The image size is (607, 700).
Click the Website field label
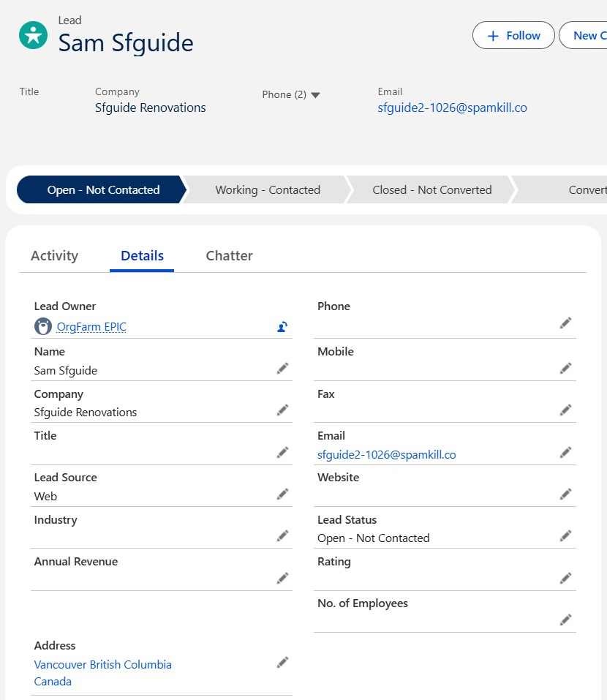[338, 477]
